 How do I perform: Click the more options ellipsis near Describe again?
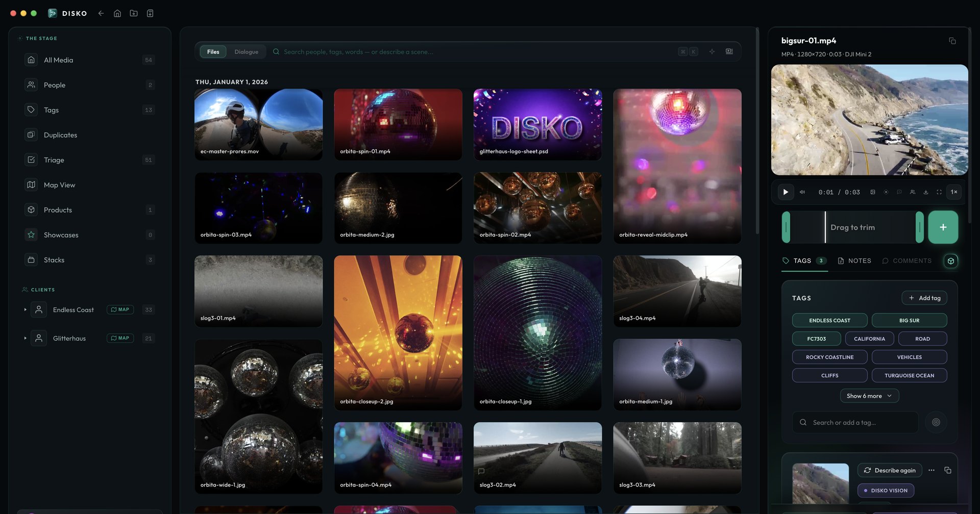932,470
